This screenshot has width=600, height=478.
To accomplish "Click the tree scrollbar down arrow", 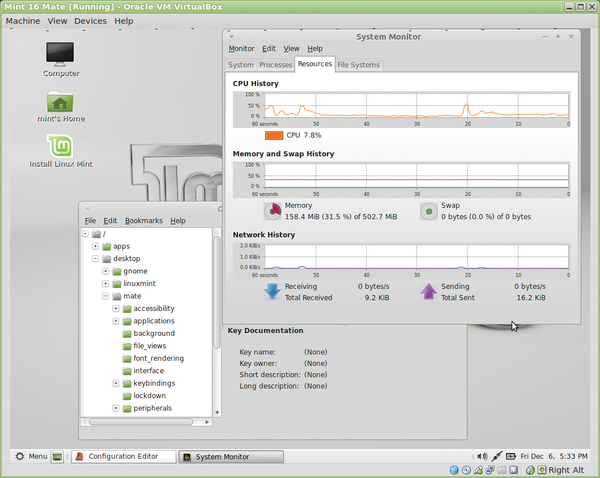I will (x=217, y=413).
